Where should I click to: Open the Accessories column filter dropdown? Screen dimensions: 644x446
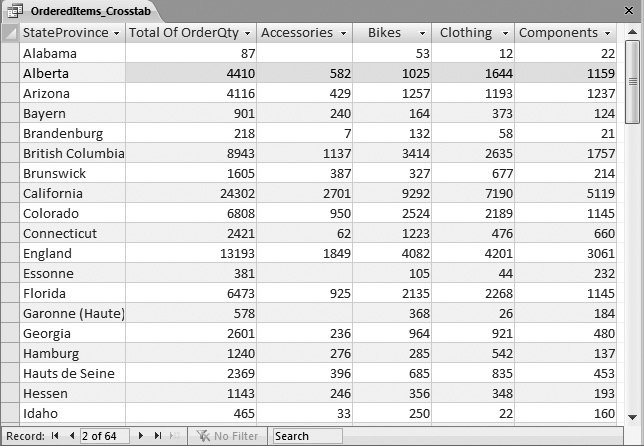(343, 33)
